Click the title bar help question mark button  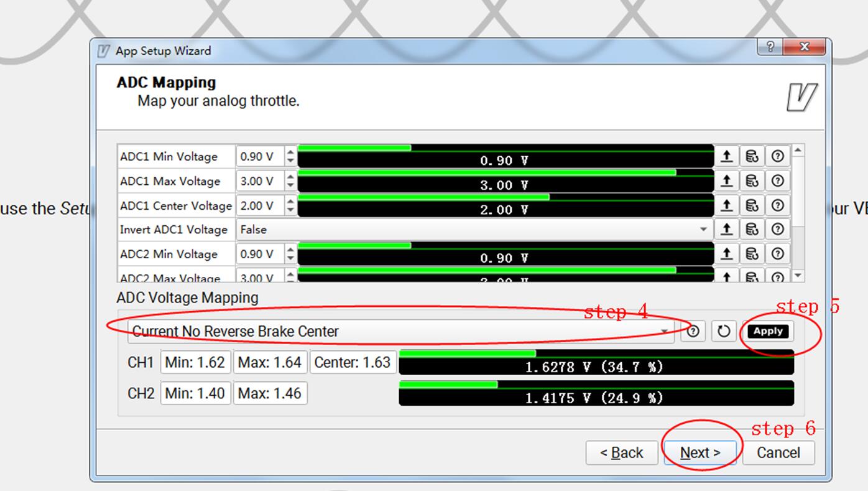tap(770, 47)
